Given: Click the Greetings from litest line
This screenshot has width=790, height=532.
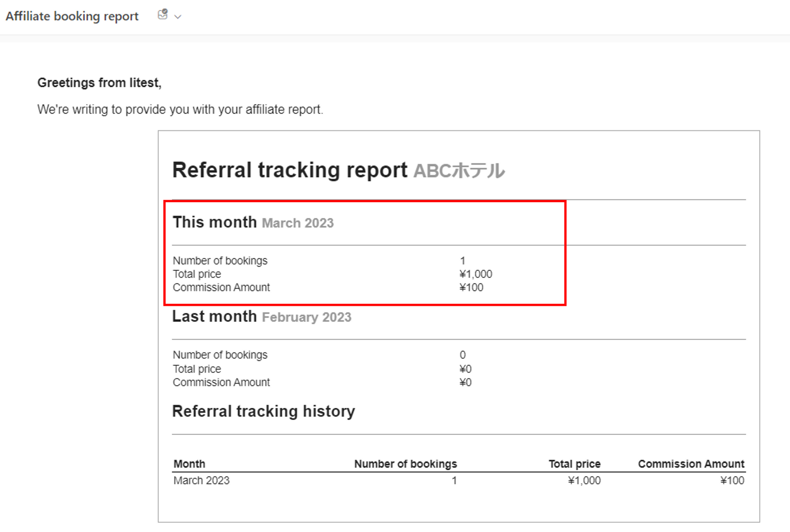Looking at the screenshot, I should 99,83.
